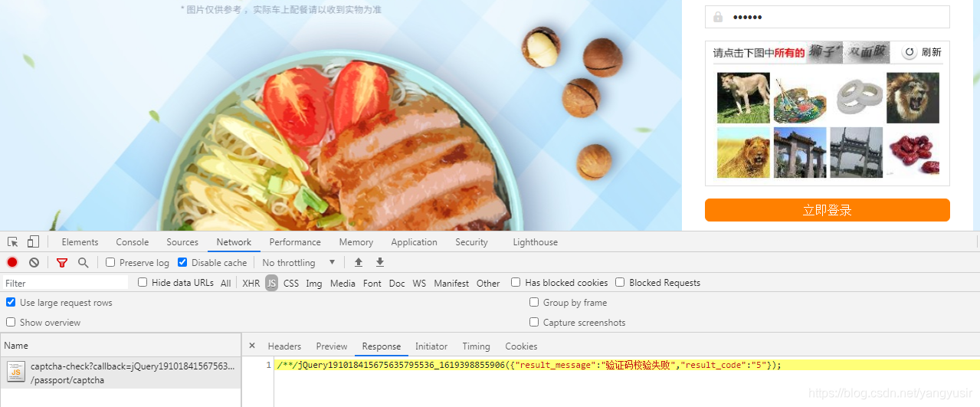Open the Timing tab
The height and width of the screenshot is (407, 980).
click(x=476, y=346)
